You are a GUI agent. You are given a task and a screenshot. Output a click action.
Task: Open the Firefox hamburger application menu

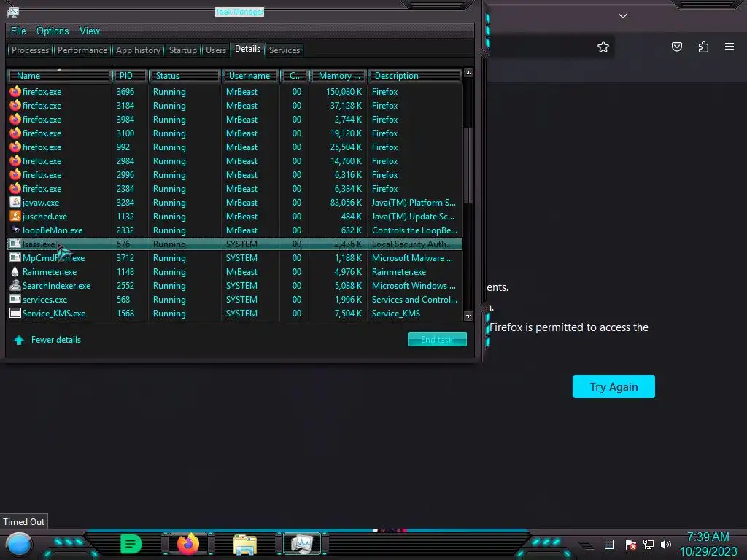click(729, 47)
